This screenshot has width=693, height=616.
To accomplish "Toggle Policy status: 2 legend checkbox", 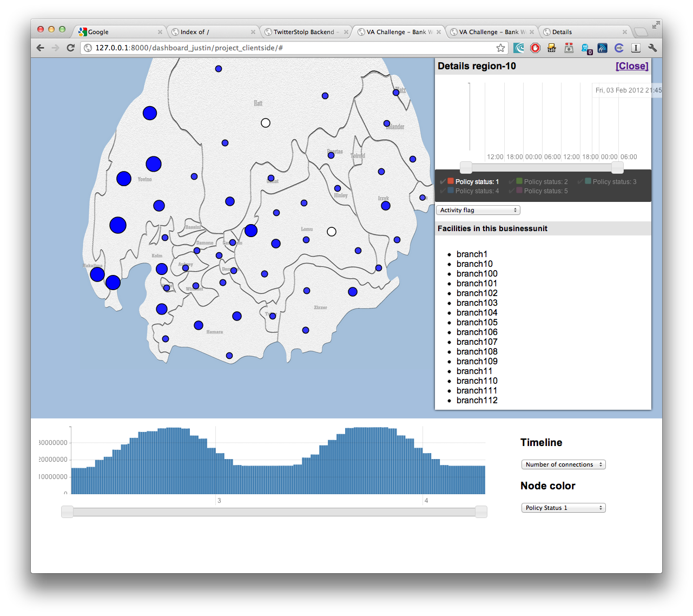I will pos(511,181).
